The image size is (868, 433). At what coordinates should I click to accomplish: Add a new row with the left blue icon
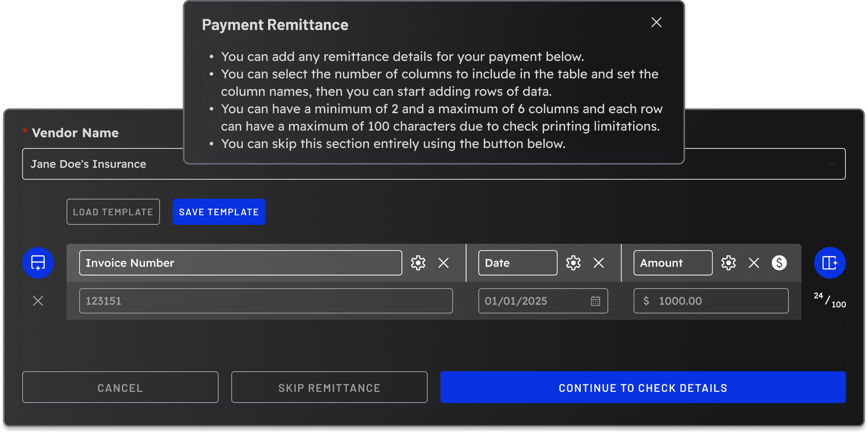(38, 262)
